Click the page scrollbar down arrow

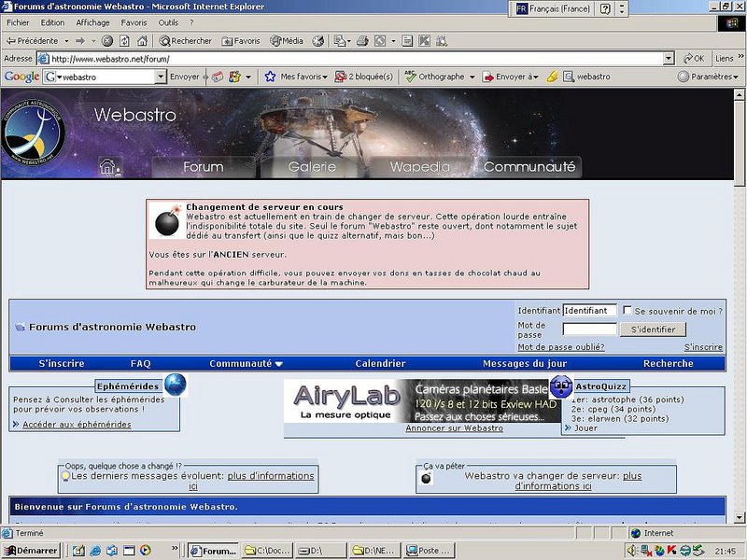pos(739,517)
